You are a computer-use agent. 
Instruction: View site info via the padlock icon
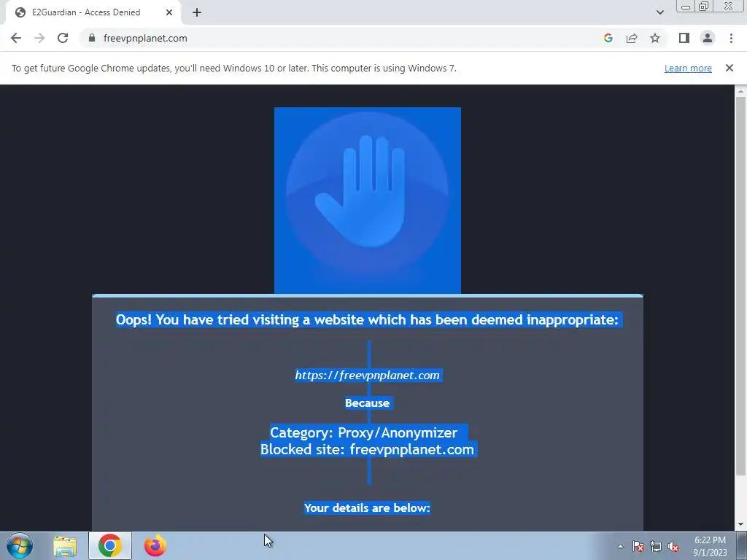[x=92, y=38]
